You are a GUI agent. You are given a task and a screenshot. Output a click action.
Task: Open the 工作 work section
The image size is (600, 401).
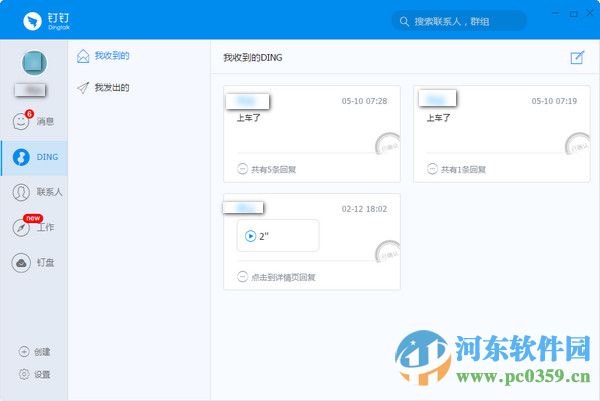pos(33,227)
